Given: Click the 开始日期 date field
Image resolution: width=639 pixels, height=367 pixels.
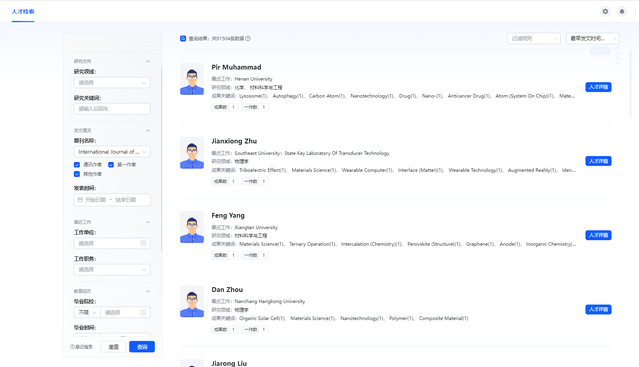Looking at the screenshot, I should coord(95,200).
